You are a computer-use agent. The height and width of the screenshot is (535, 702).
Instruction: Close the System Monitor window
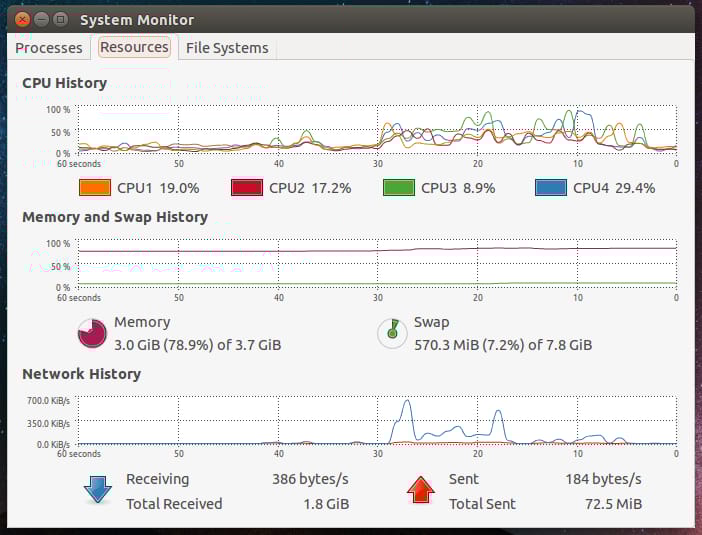click(23, 19)
